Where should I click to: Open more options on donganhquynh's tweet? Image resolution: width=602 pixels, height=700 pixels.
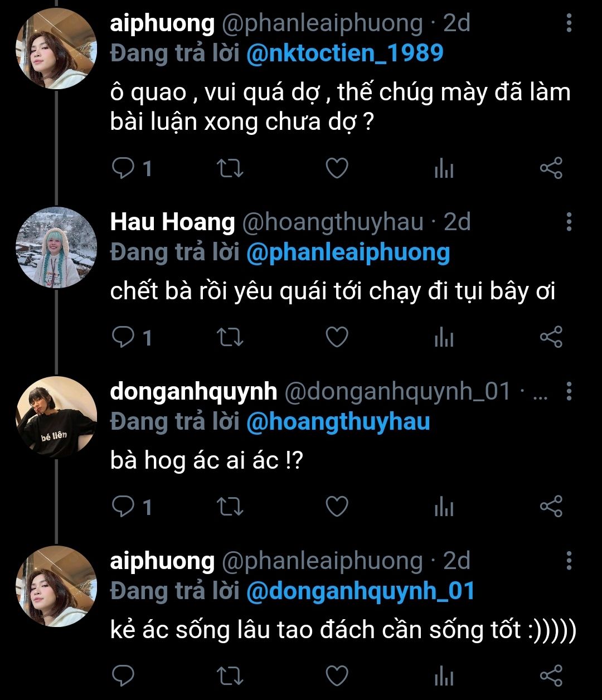(569, 392)
